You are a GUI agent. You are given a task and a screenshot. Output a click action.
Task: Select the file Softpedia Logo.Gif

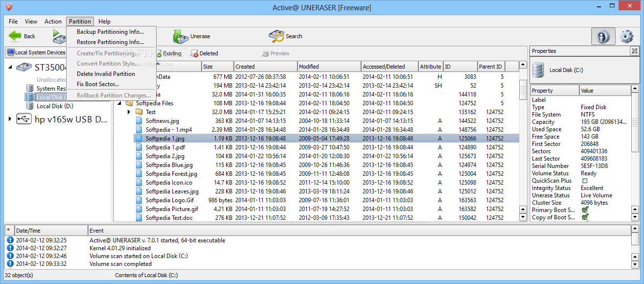pos(169,200)
